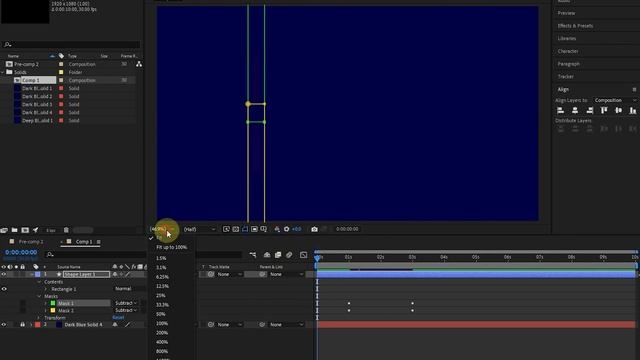Select 200% zoom option
Image resolution: width=640 pixels, height=360 pixels.
click(162, 333)
